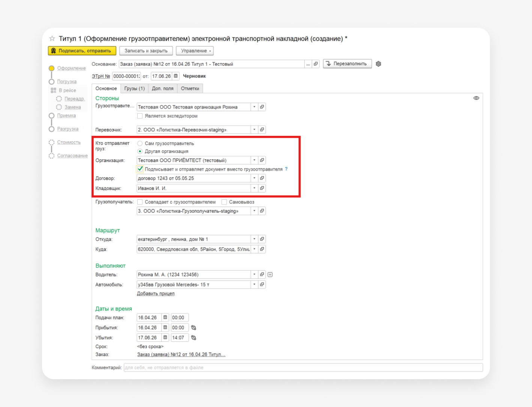Click the Перезаполнить button
This screenshot has height=407, width=532.
click(x=347, y=64)
